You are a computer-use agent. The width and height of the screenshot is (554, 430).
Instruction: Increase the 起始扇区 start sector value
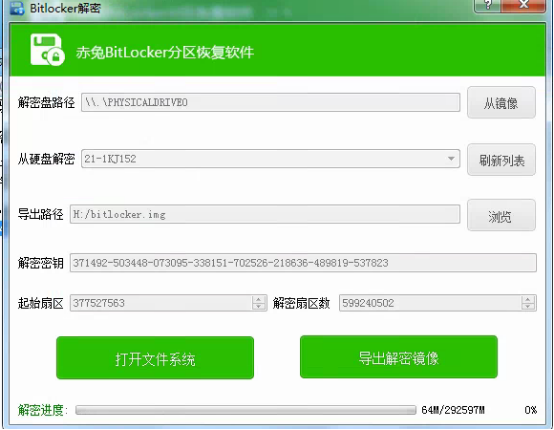259,299
